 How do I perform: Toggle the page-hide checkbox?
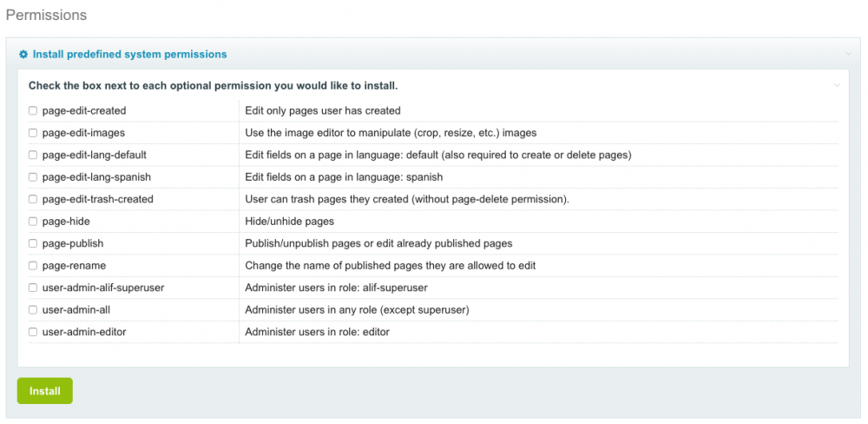(x=33, y=222)
